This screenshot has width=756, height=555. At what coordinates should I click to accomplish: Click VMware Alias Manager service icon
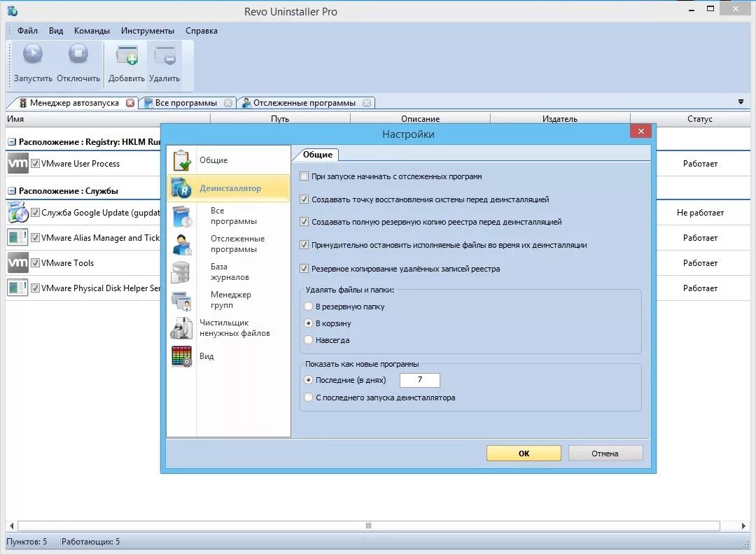[x=17, y=237]
